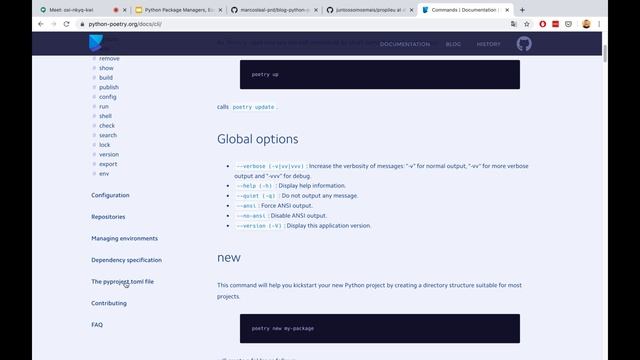Close the marcosleal-prd GitHub tab
640x360 pixels.
tap(316, 10)
